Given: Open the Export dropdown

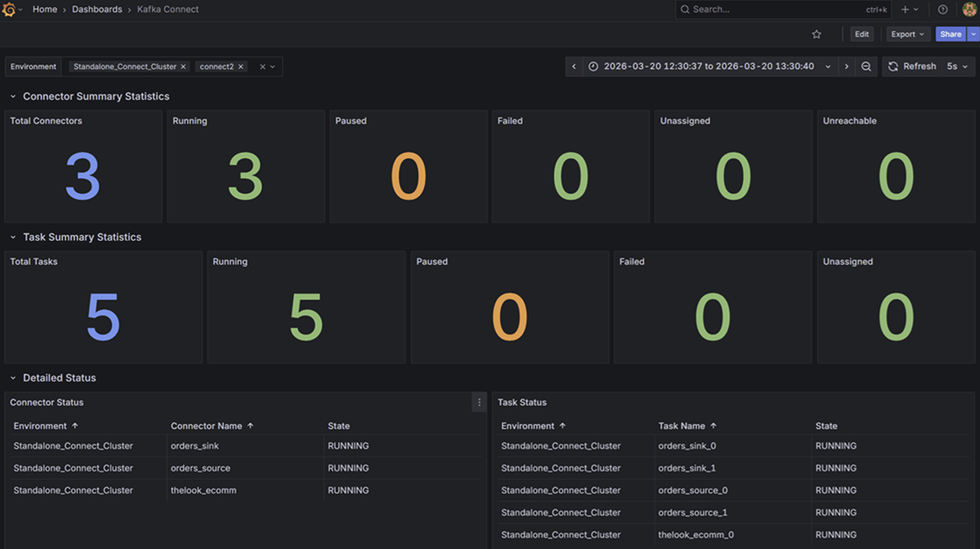Looking at the screenshot, I should pos(908,35).
